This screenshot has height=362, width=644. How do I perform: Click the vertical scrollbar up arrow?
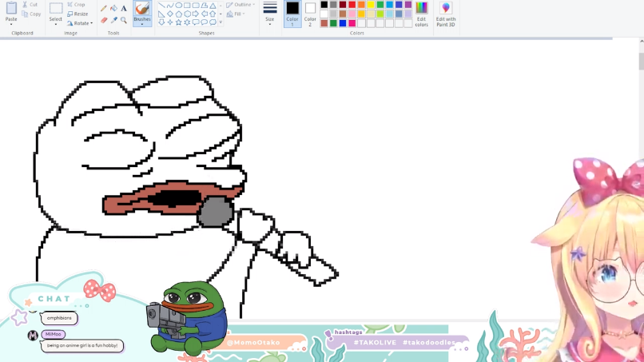coord(642,42)
